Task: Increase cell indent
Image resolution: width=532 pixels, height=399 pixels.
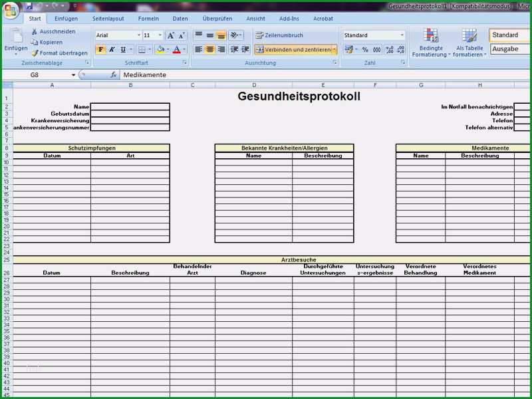Action: pyautogui.click(x=245, y=49)
